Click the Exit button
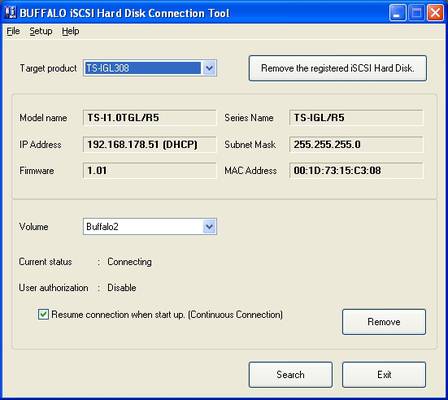The height and width of the screenshot is (400, 448). pyautogui.click(x=384, y=375)
